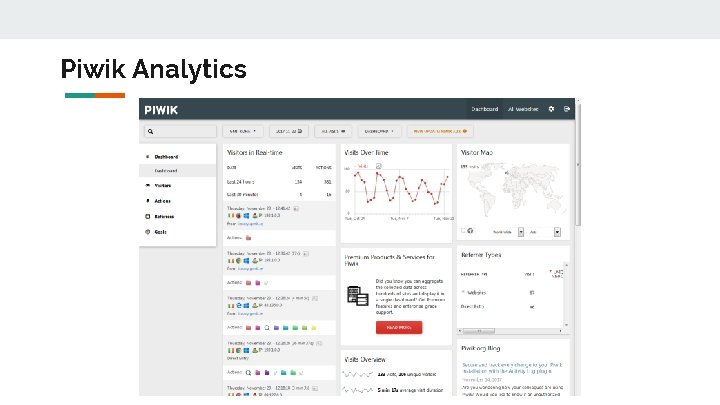Open All Websites in the top navigation
Viewport: 720px width, 405px height.
click(523, 109)
